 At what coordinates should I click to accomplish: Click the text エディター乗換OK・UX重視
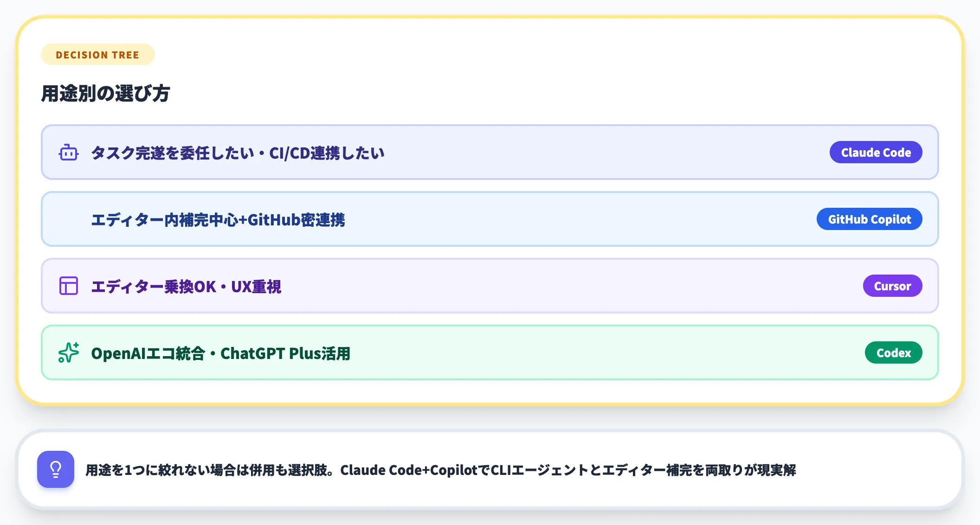pos(186,286)
